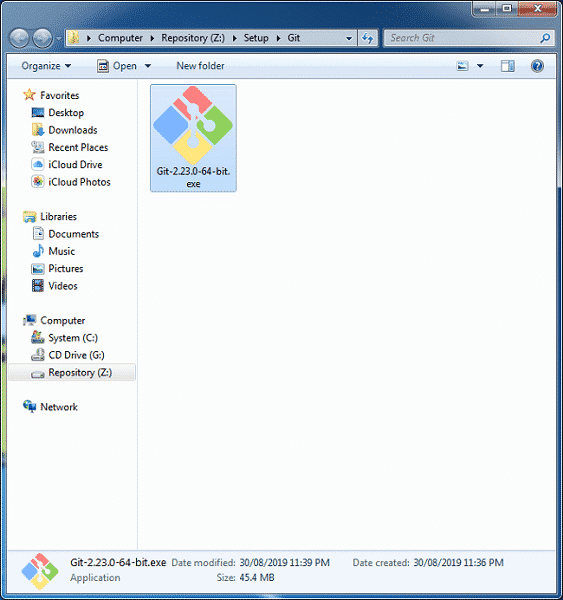Image resolution: width=563 pixels, height=600 pixels.
Task: Open the Videos library
Action: pos(63,286)
